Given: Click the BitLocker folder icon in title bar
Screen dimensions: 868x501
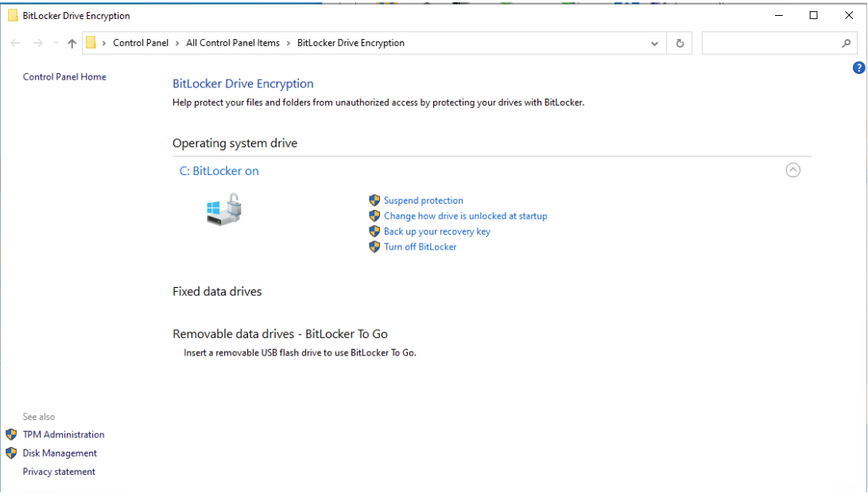Looking at the screenshot, I should point(13,15).
